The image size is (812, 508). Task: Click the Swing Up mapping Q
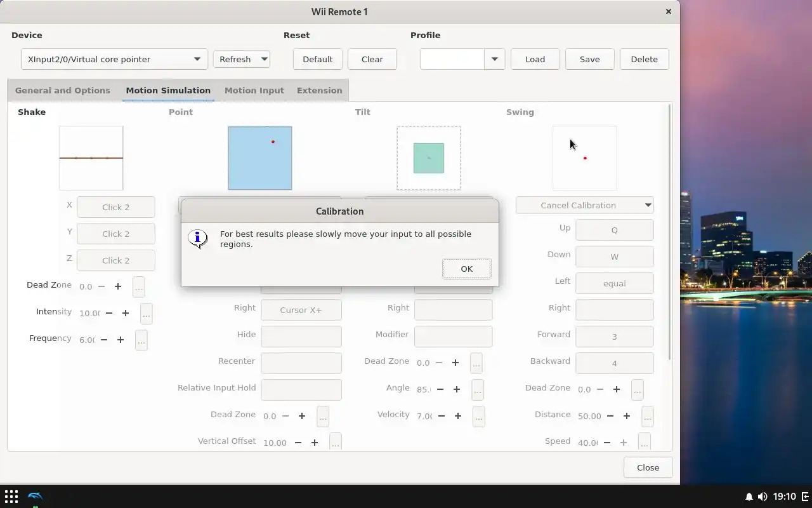click(x=614, y=230)
